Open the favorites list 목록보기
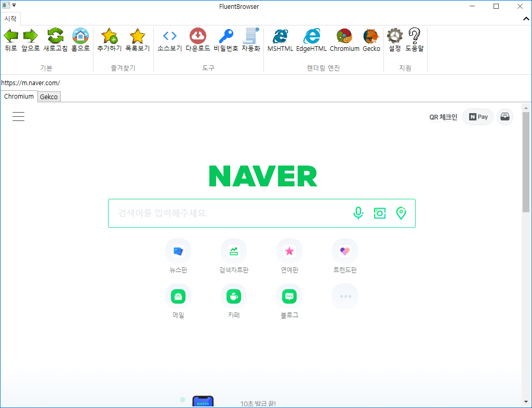Screen dimensions: 532x408 point(137,39)
